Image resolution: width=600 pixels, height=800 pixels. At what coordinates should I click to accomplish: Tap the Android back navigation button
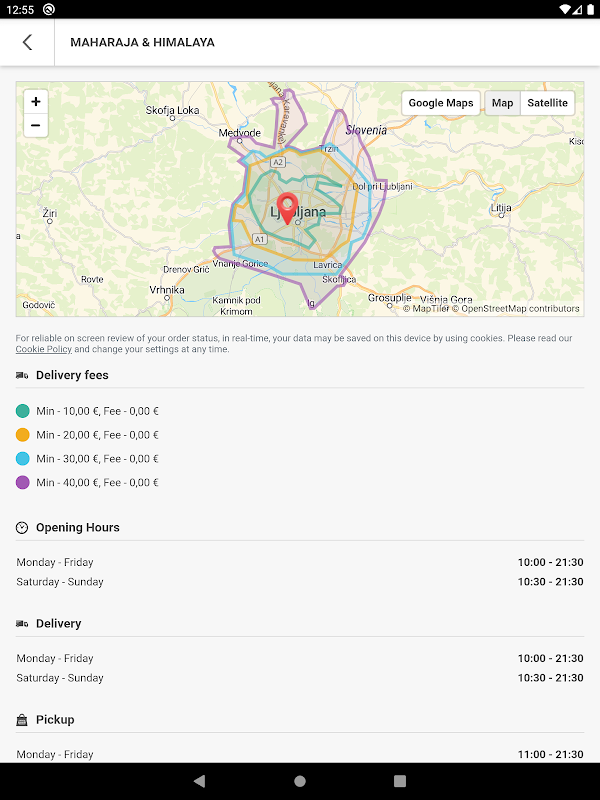(x=199, y=781)
